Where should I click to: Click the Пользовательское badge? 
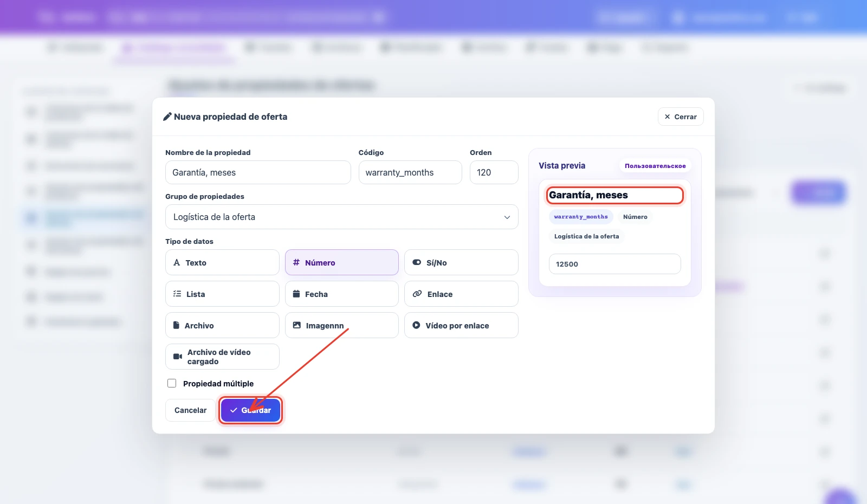655,166
